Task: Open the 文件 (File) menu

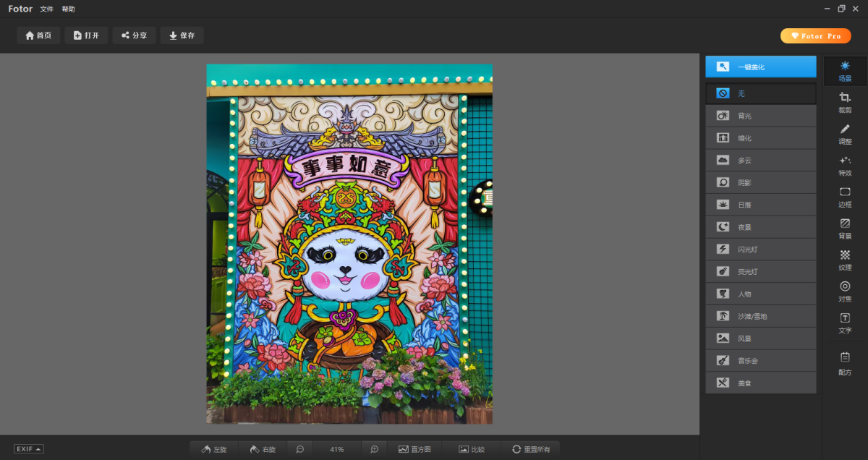Action: (46, 9)
